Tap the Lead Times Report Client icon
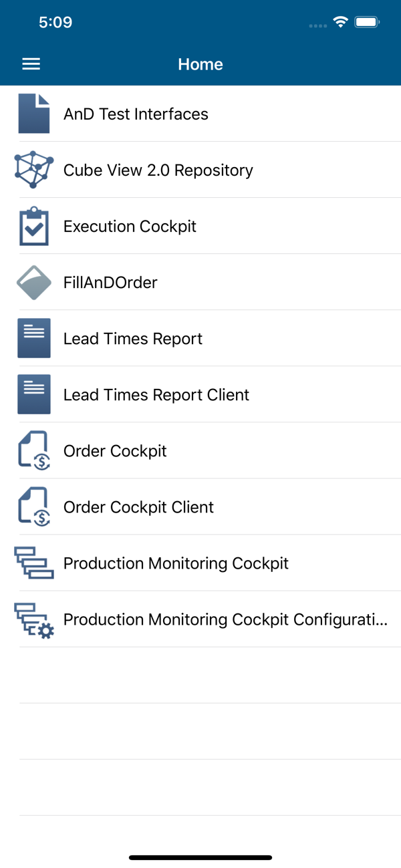The width and height of the screenshot is (401, 868). [34, 395]
